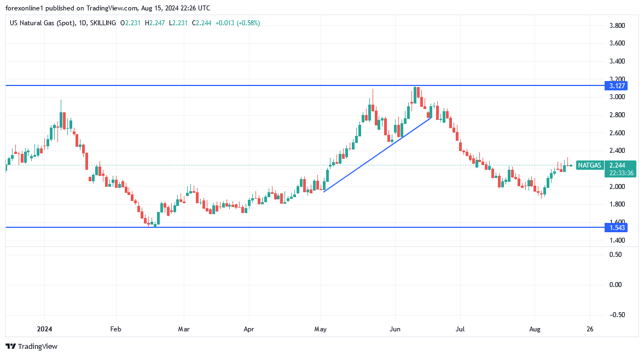Select the 'US Natural Gas (Spot), 1D, SKILLING' title
The image size is (644, 356).
pyautogui.click(x=63, y=23)
